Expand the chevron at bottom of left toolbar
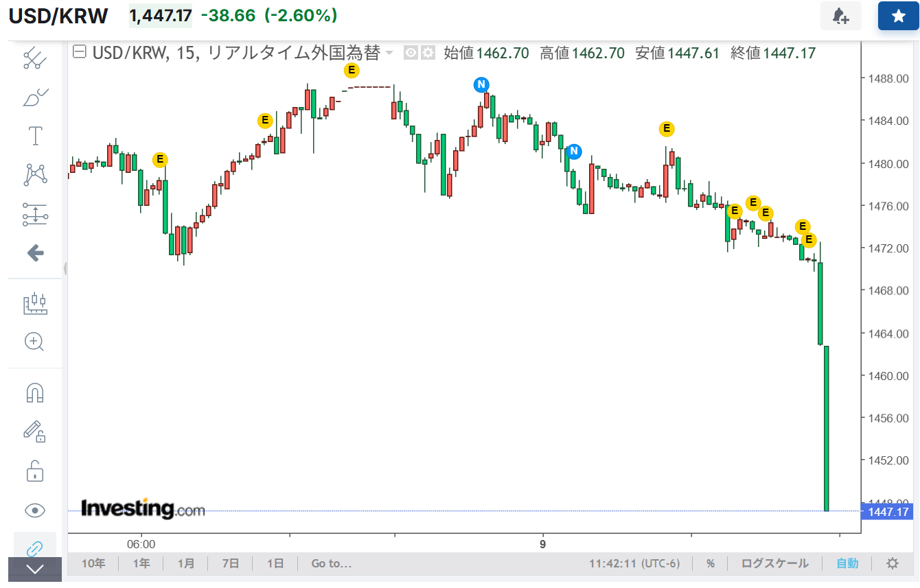This screenshot has height=588, width=920. coord(34,569)
